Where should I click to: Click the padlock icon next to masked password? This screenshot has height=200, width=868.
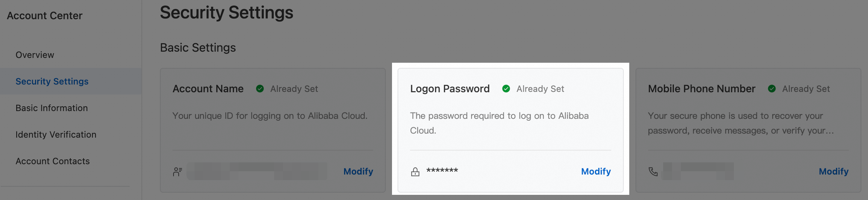point(415,172)
